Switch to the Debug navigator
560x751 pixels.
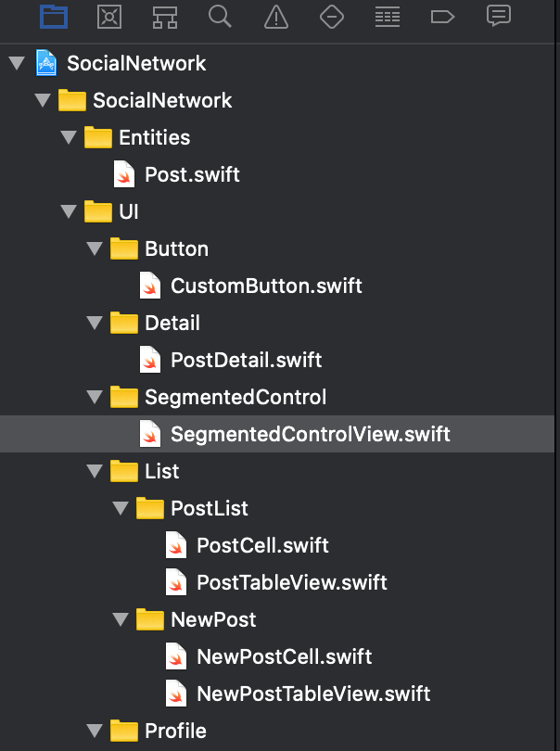pos(388,17)
